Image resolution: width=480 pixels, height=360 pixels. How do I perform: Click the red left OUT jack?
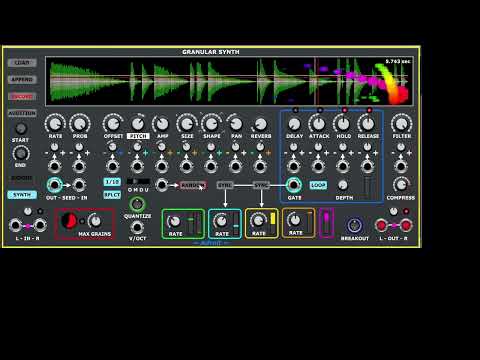coord(382,226)
